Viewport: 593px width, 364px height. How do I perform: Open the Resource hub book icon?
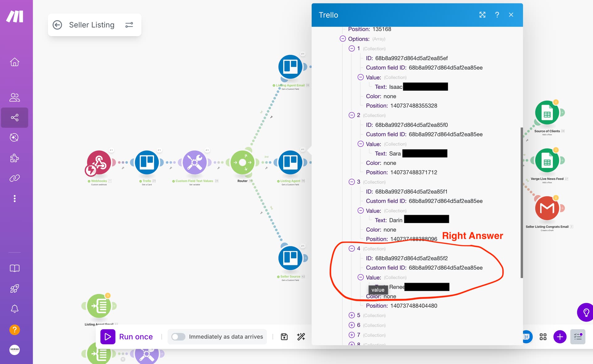click(x=15, y=268)
